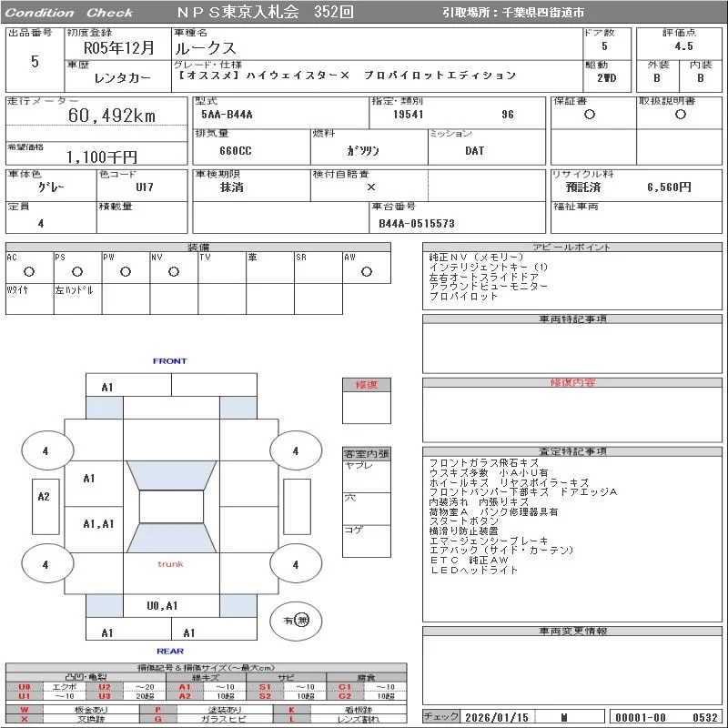The image size is (728, 728).
Task: Click the red U0 legend cell
Action: (25, 686)
